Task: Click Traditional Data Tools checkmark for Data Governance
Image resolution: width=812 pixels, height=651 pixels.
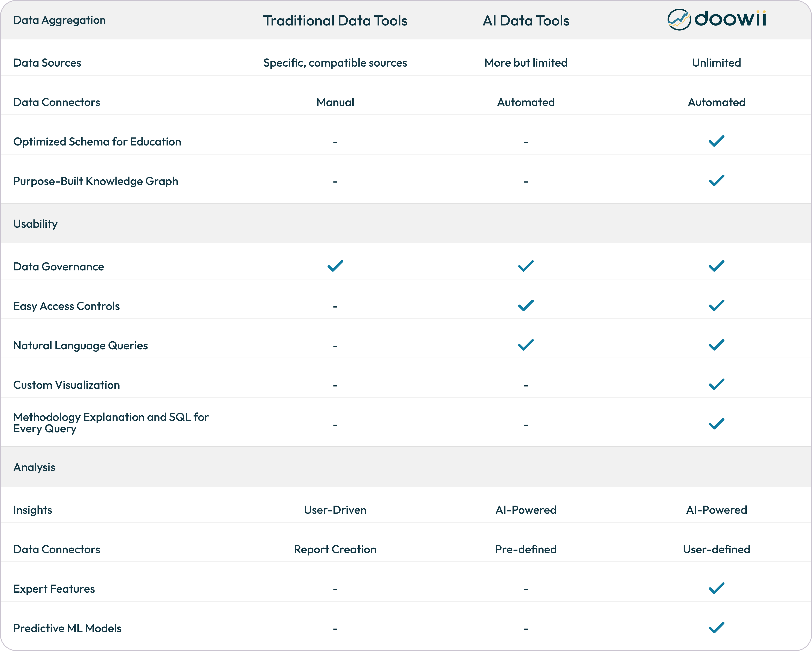Action: (335, 266)
